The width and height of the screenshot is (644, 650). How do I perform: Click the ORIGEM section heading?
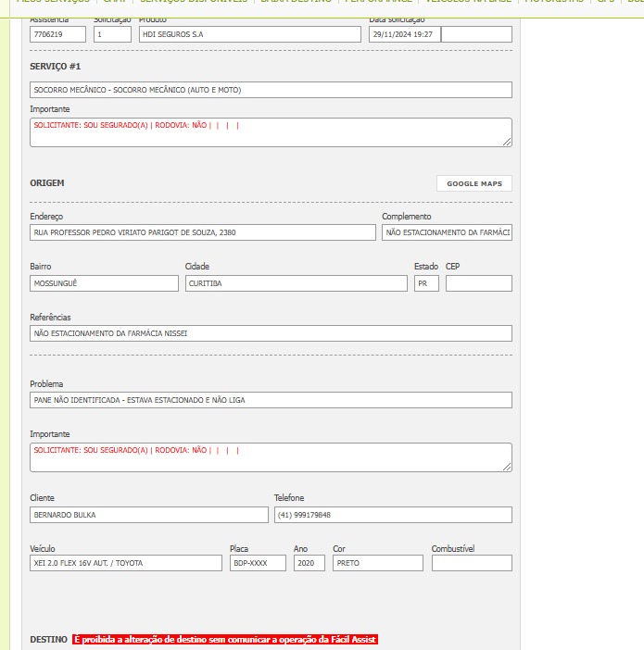(47, 183)
